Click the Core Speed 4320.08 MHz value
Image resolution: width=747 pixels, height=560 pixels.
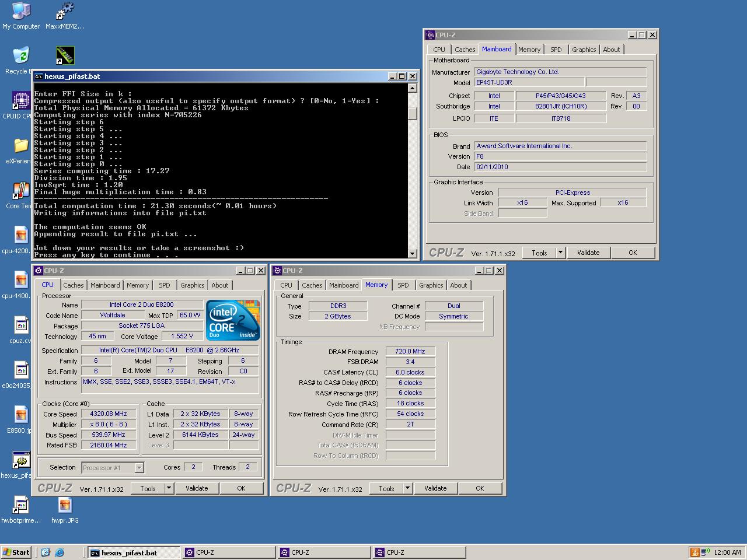[109, 414]
